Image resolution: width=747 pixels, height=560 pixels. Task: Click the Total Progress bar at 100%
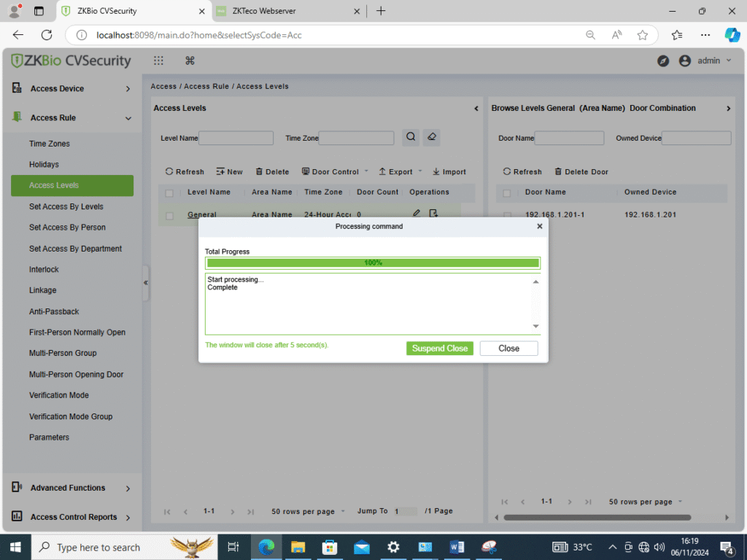[x=373, y=262]
